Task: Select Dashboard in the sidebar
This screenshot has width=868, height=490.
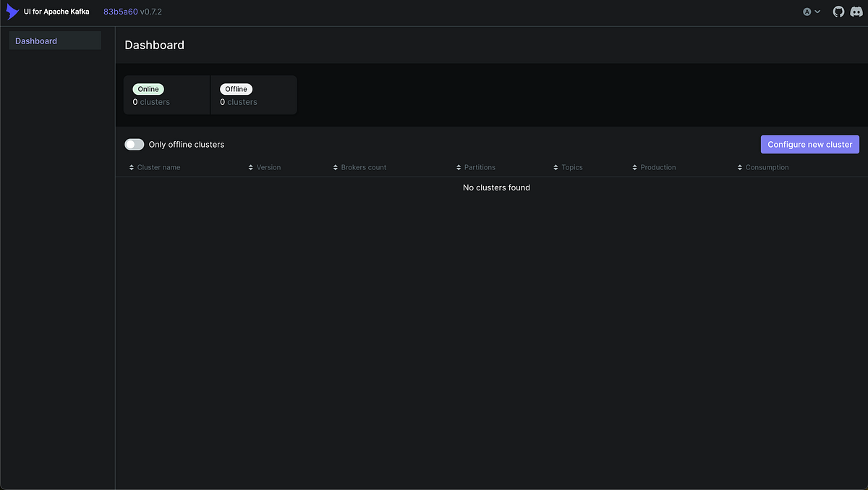Action: click(x=36, y=41)
